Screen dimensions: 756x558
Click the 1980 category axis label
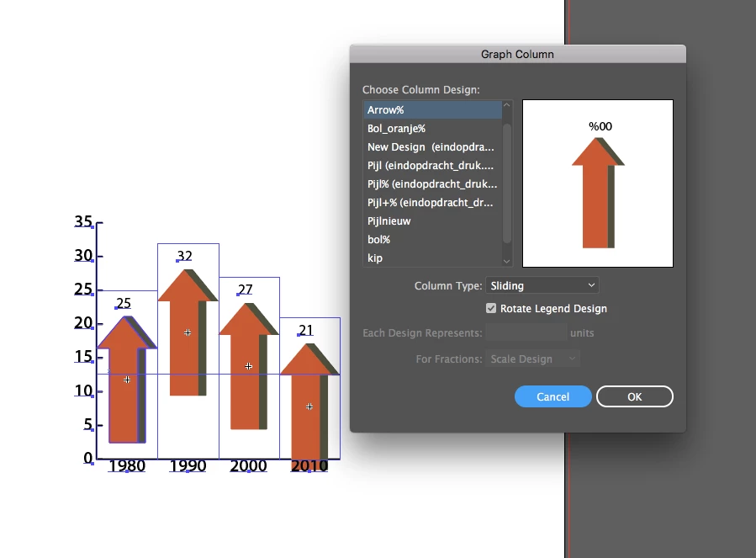pos(127,465)
